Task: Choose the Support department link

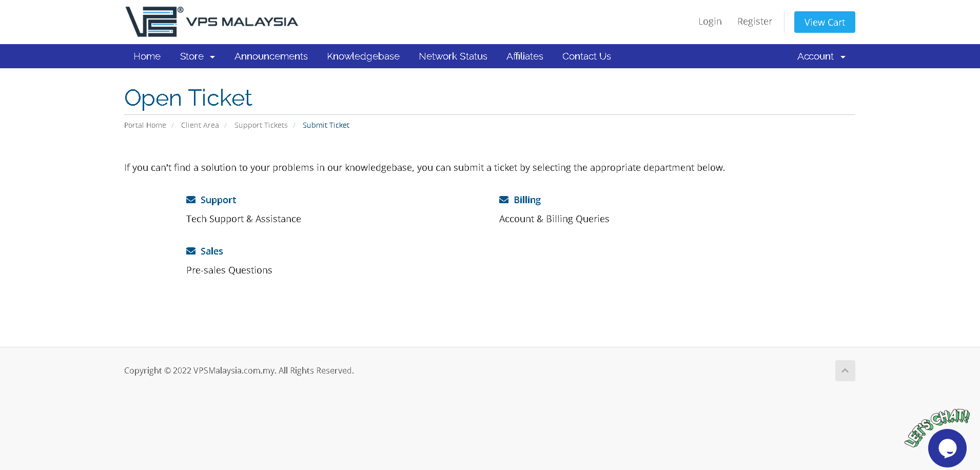Action: (x=218, y=200)
